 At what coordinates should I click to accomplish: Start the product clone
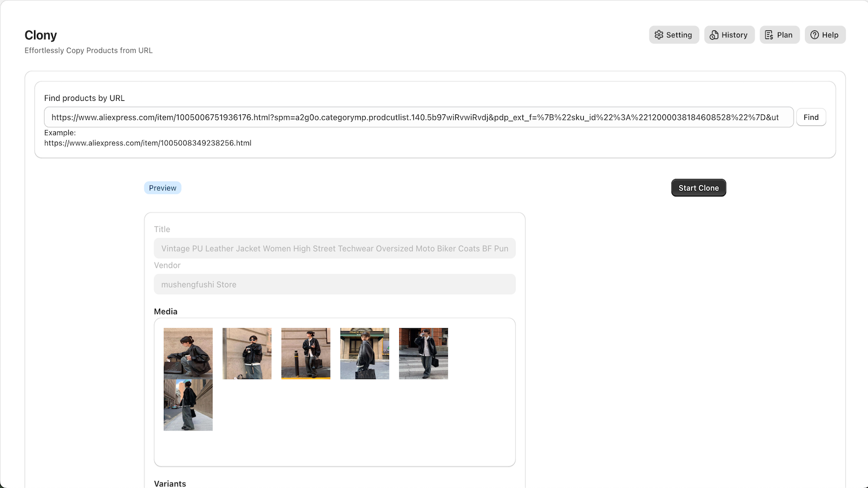(699, 188)
